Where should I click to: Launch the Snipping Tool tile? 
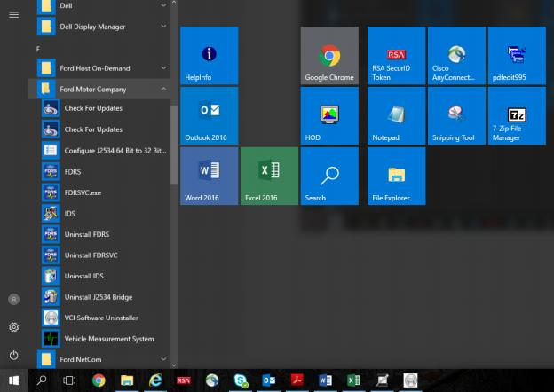click(456, 116)
